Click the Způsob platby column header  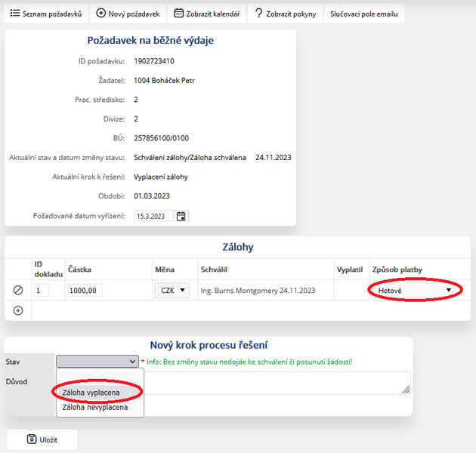[x=397, y=270]
